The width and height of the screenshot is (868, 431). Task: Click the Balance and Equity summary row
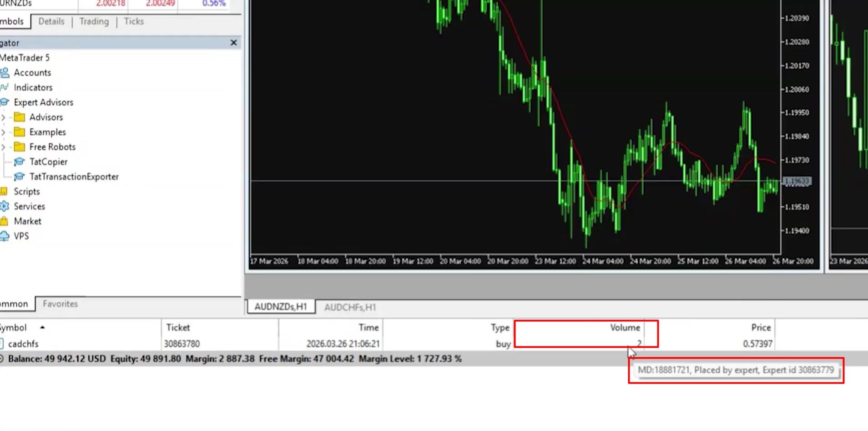[x=434, y=359]
